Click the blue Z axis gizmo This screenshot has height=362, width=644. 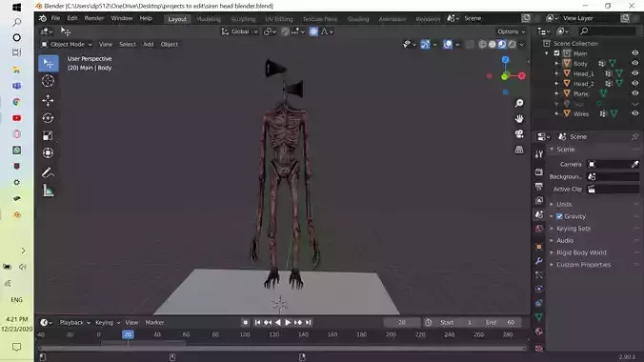pyautogui.click(x=505, y=60)
